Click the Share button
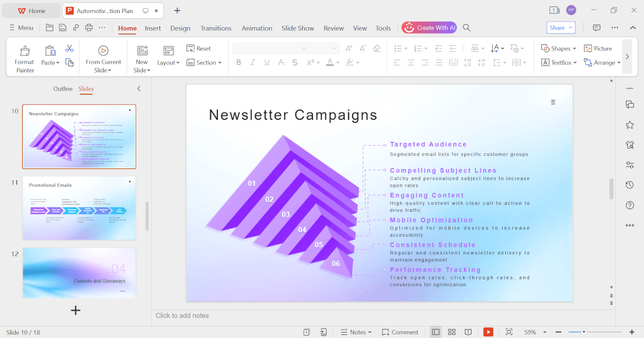The width and height of the screenshot is (644, 338). tap(560, 28)
